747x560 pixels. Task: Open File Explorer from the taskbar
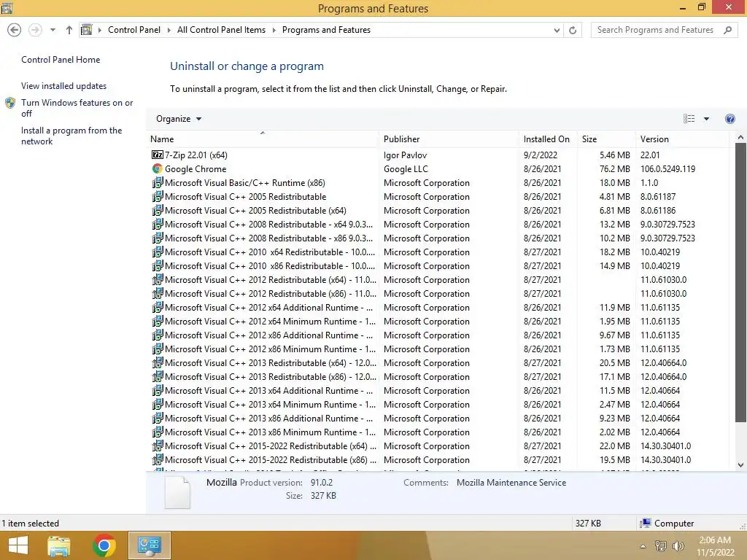59,545
